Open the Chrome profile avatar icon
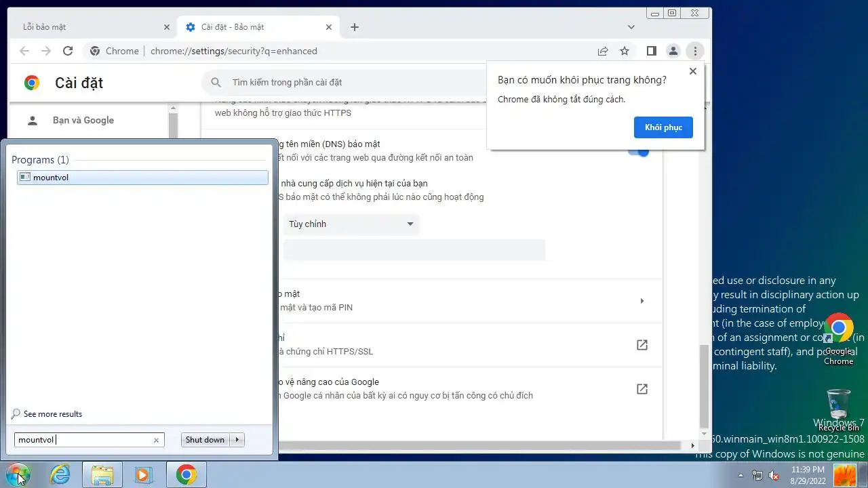This screenshot has width=868, height=488. (x=673, y=51)
